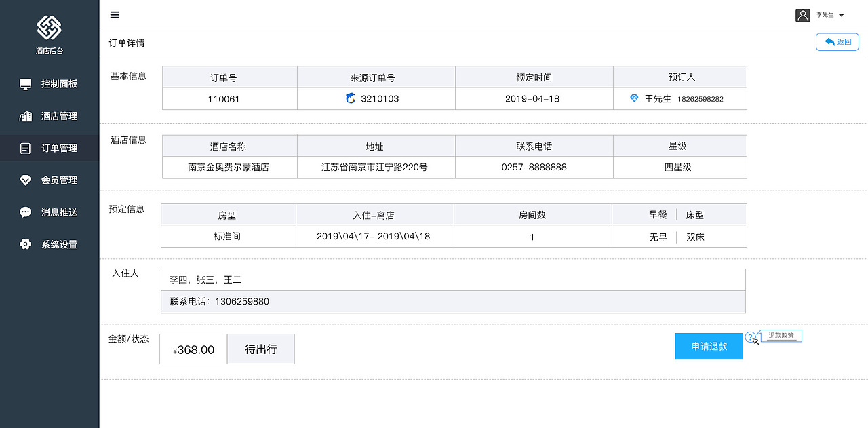The height and width of the screenshot is (428, 868).
Task: Click the member management diamond icon
Action: [x=26, y=180]
